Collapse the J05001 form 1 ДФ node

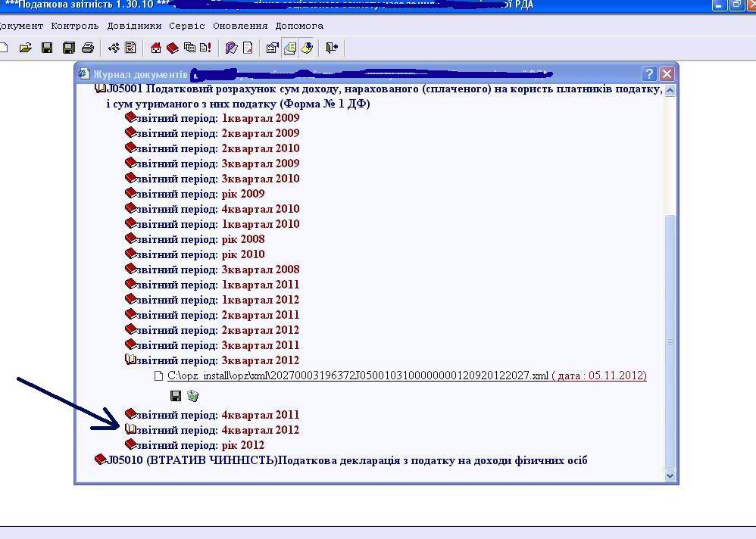100,89
